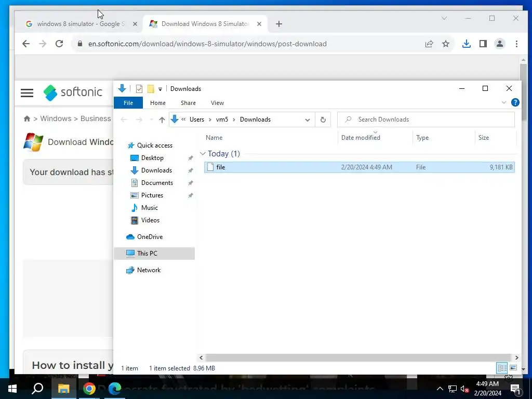
Task: Open Softonic's hamburger menu
Action: click(27, 92)
